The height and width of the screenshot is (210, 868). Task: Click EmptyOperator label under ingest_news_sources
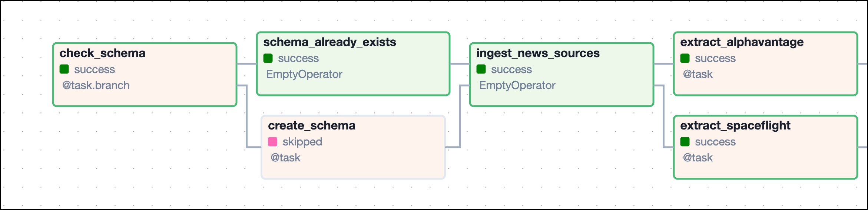point(517,85)
